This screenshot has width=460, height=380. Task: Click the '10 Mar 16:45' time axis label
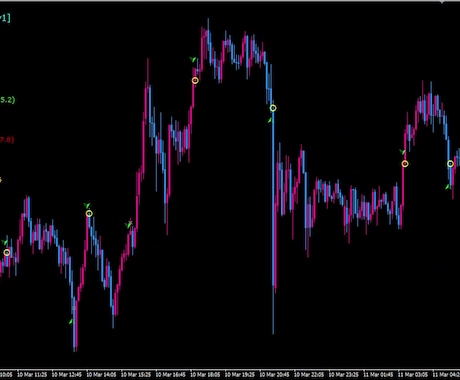pos(171,375)
